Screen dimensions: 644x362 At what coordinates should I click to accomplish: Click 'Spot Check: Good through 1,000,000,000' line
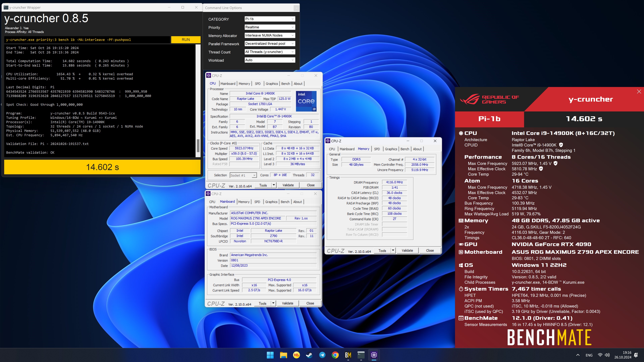44,105
